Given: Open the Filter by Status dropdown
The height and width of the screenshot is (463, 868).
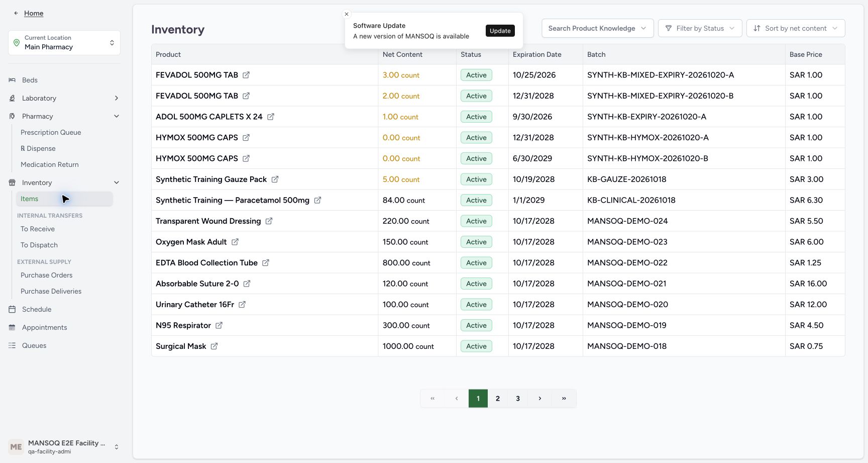Looking at the screenshot, I should pyautogui.click(x=701, y=28).
